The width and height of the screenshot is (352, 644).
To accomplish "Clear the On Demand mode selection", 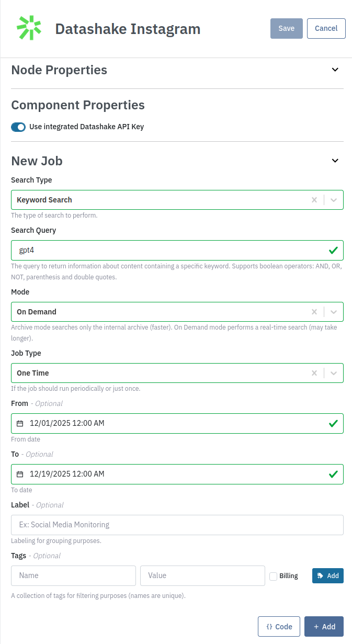I will click(314, 312).
